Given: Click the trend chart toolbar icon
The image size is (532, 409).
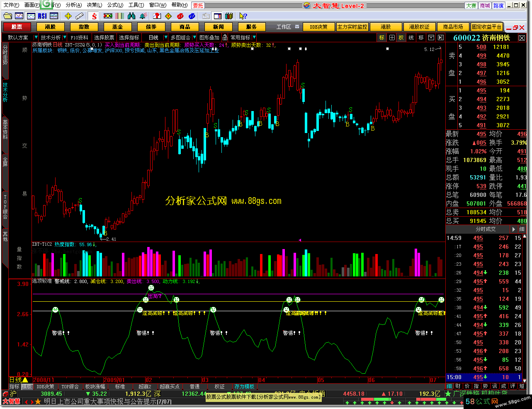Looking at the screenshot, I should 19,16.
